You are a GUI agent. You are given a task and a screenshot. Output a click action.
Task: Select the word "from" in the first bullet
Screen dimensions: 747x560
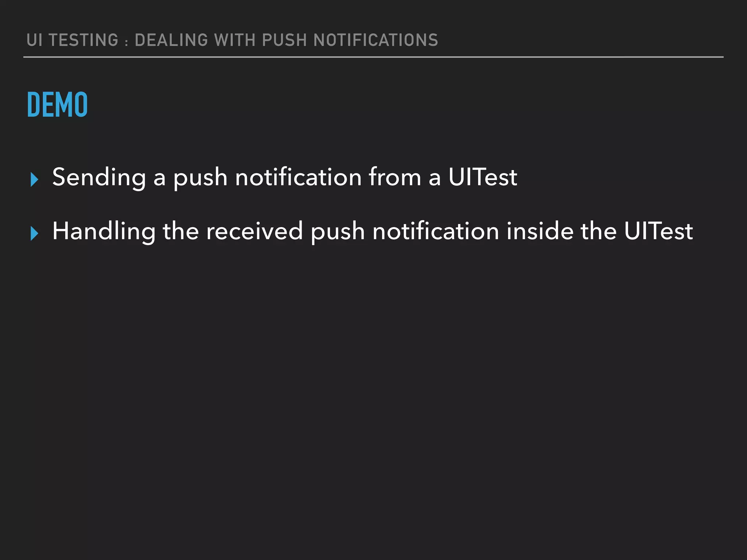[395, 177]
